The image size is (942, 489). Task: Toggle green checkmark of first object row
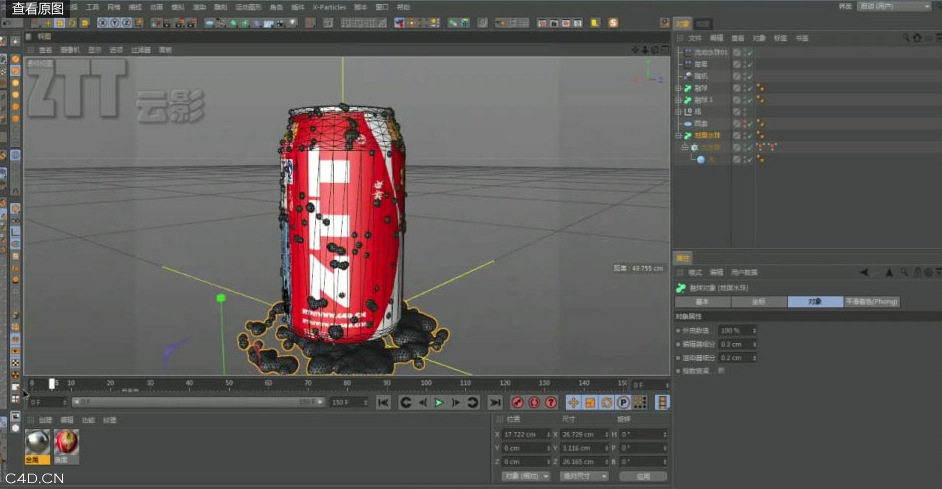pyautogui.click(x=750, y=52)
